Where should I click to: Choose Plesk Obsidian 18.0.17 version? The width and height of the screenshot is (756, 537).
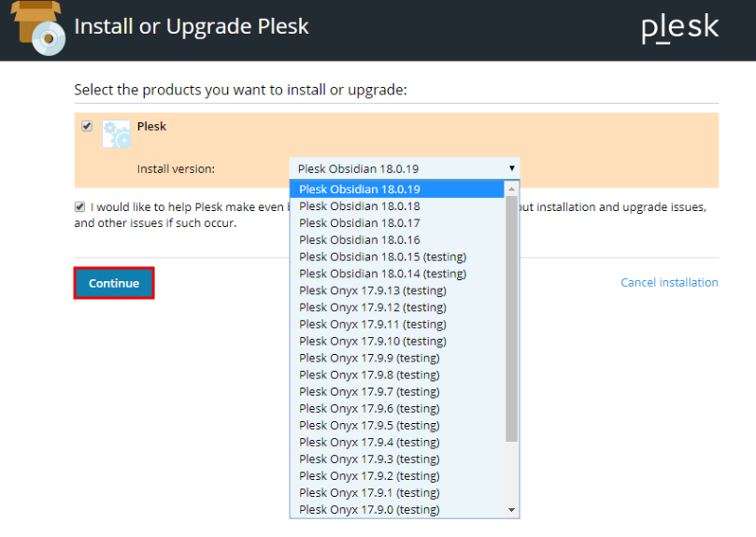397,222
